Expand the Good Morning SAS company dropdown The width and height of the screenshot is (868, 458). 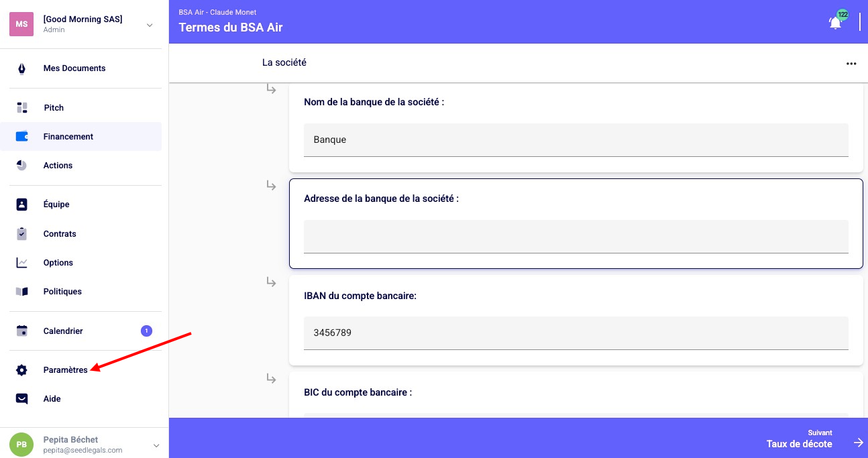pyautogui.click(x=150, y=25)
